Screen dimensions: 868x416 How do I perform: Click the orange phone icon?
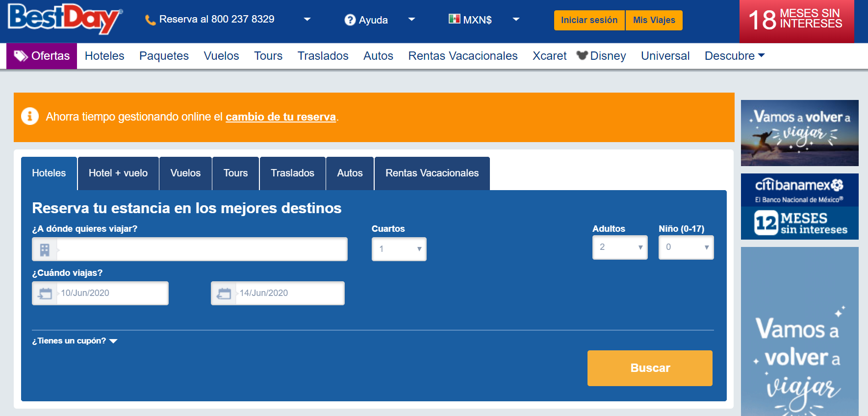pyautogui.click(x=150, y=20)
